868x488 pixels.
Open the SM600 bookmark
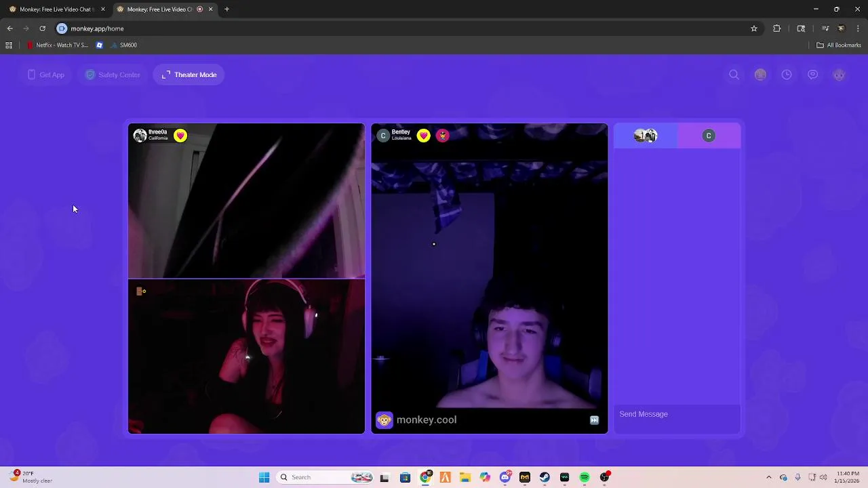click(125, 45)
